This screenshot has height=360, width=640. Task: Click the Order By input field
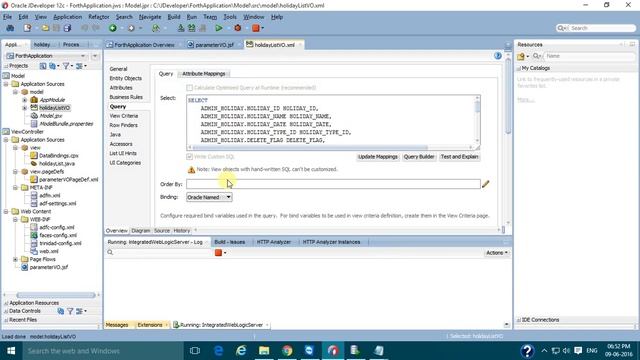pos(333,184)
